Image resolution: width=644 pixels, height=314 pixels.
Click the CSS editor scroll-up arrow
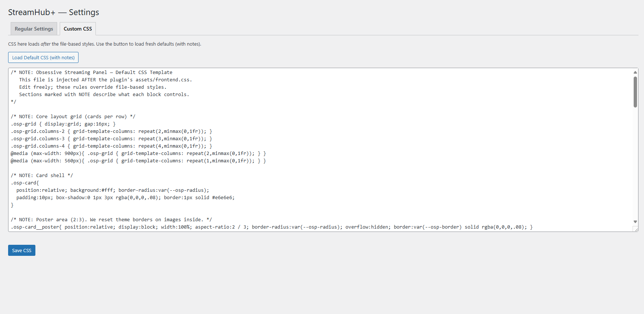635,72
